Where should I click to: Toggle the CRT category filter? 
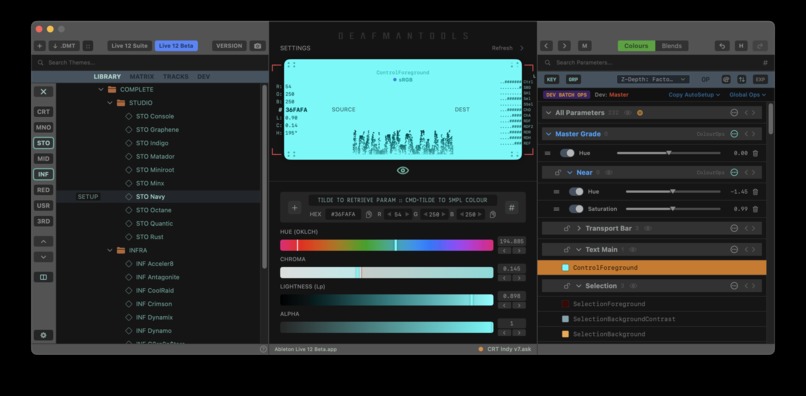tap(44, 112)
